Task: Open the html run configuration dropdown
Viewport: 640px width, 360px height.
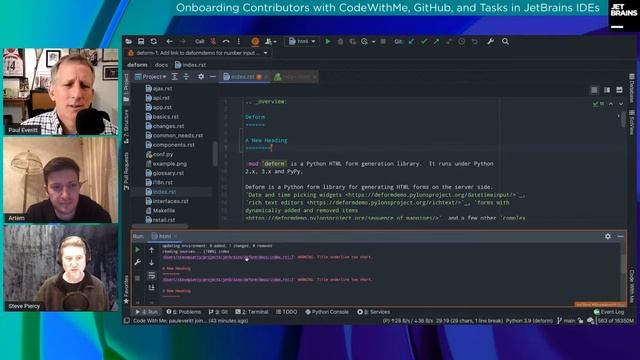Action: pos(302,41)
